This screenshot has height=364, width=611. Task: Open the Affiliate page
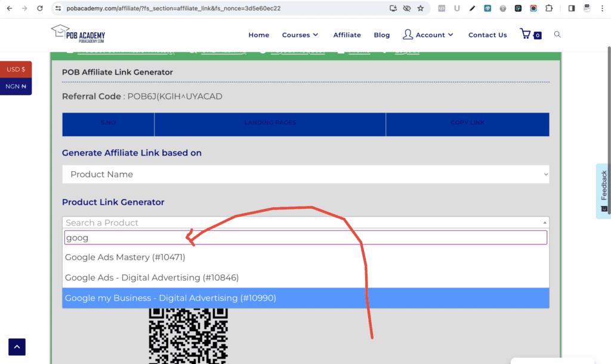coord(347,35)
